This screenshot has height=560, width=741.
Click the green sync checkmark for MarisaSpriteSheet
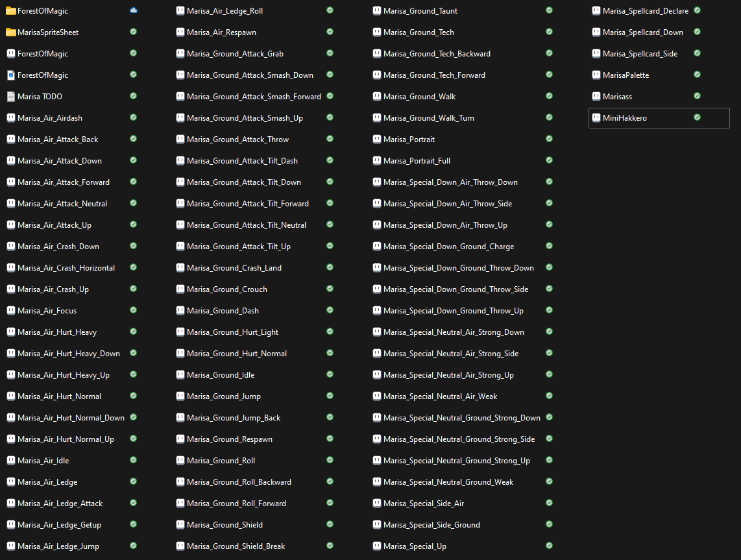pyautogui.click(x=133, y=32)
